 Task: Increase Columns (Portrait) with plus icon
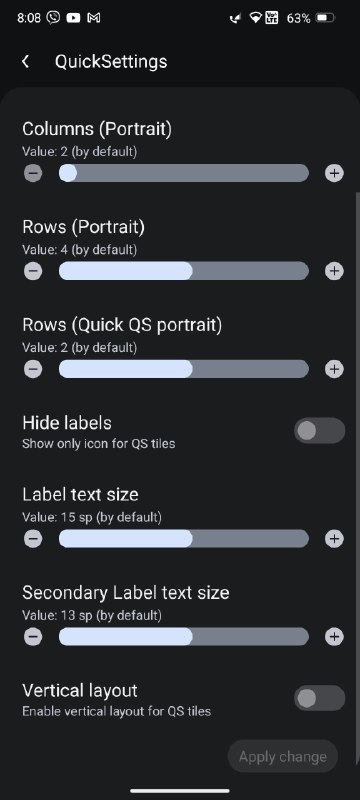pos(335,173)
